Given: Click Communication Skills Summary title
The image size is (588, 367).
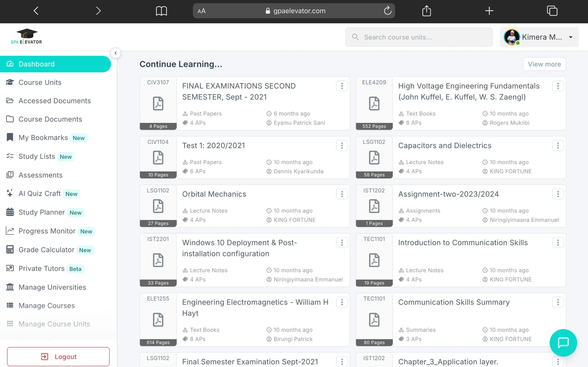Looking at the screenshot, I should click(454, 302).
